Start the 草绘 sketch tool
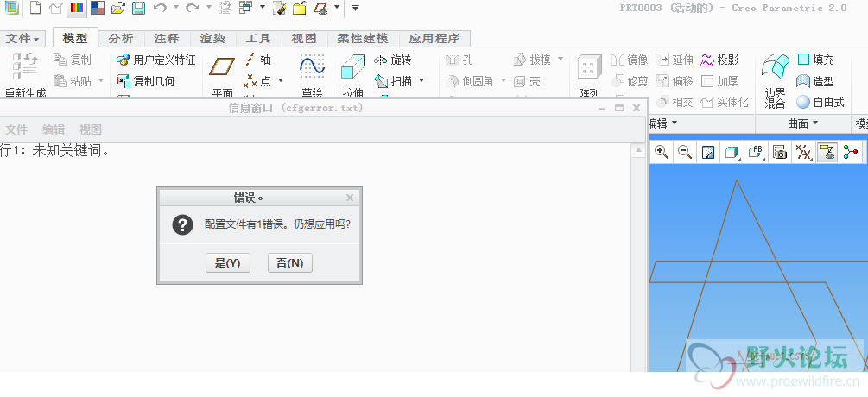The image size is (868, 397). 312,74
